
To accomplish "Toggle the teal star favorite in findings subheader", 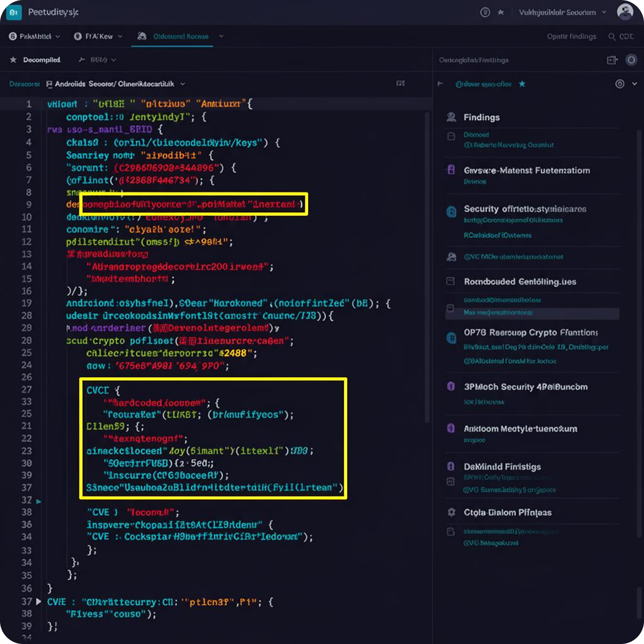I will [x=522, y=84].
